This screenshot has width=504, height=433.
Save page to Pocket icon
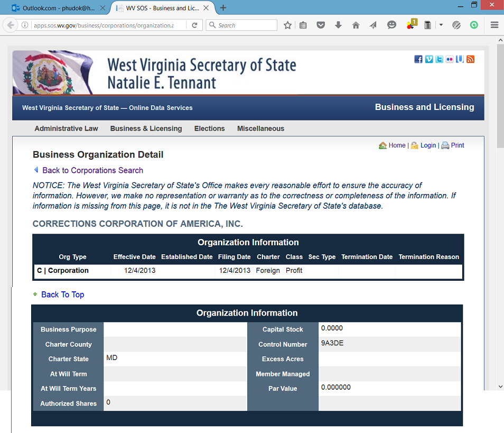tap(321, 25)
